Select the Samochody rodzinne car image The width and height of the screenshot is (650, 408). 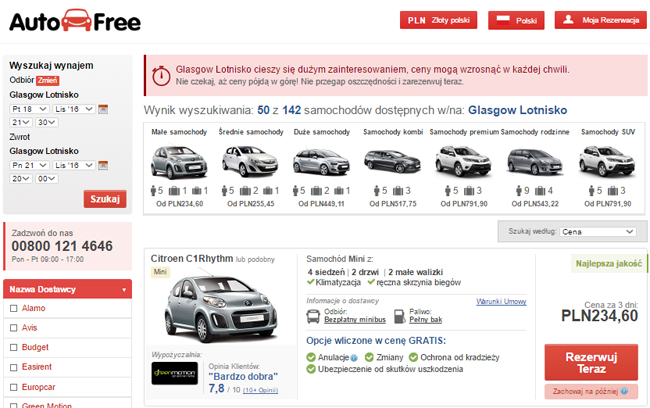[534, 162]
